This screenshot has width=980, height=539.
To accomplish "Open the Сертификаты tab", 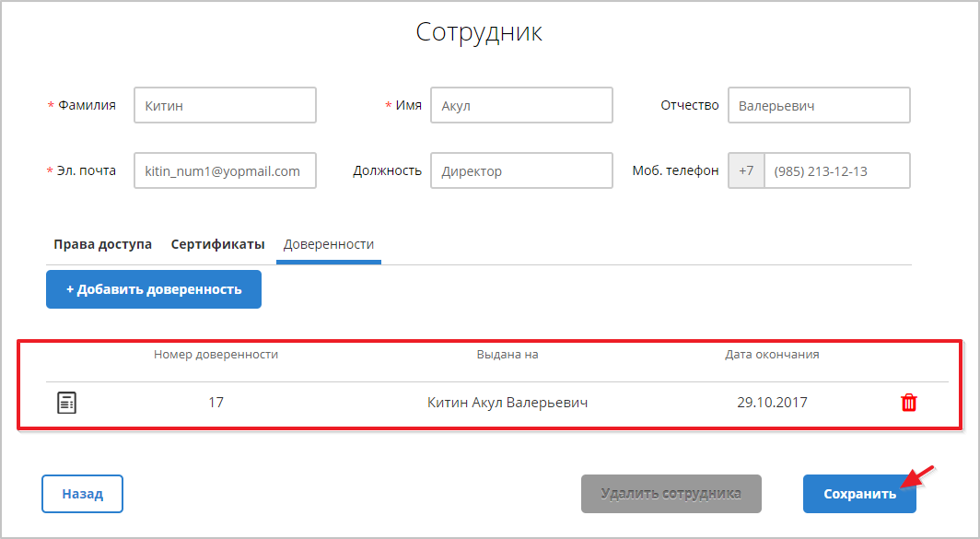I will tap(217, 244).
